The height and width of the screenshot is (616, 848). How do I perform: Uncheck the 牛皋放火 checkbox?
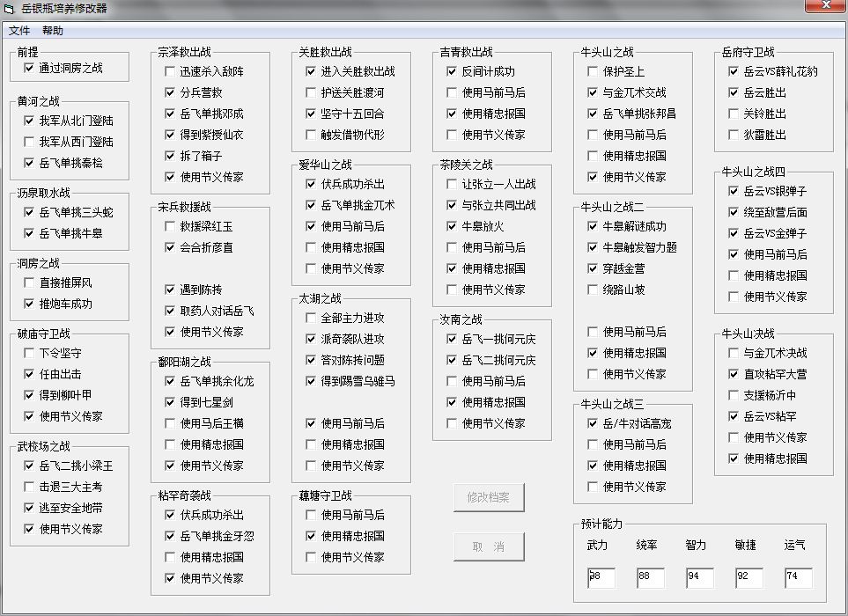click(x=453, y=226)
